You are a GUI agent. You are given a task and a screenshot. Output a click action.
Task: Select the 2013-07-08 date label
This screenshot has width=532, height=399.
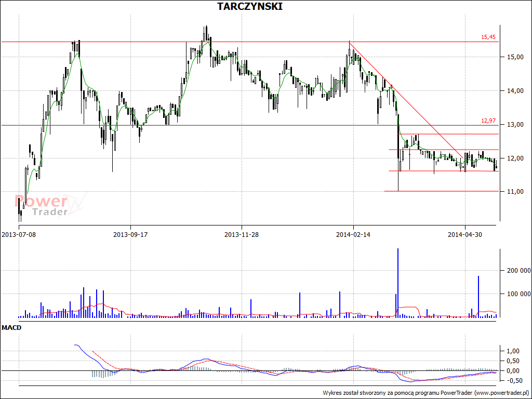(x=18, y=234)
